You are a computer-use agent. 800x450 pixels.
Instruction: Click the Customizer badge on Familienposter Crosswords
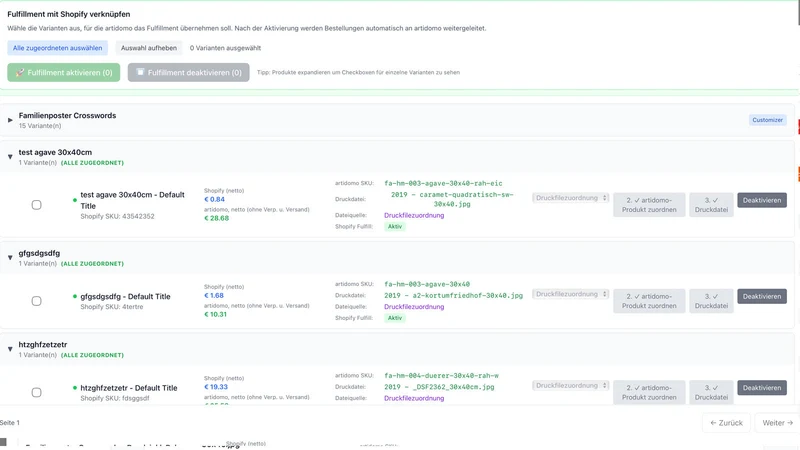[767, 120]
